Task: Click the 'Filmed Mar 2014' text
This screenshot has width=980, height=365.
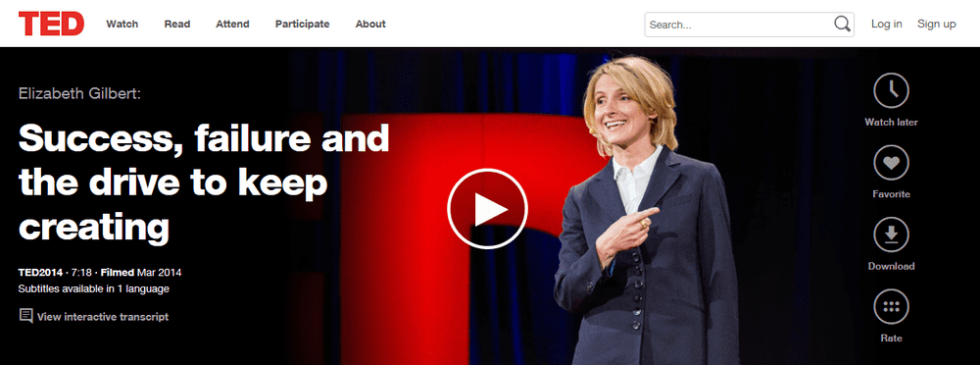Action: pos(141,273)
